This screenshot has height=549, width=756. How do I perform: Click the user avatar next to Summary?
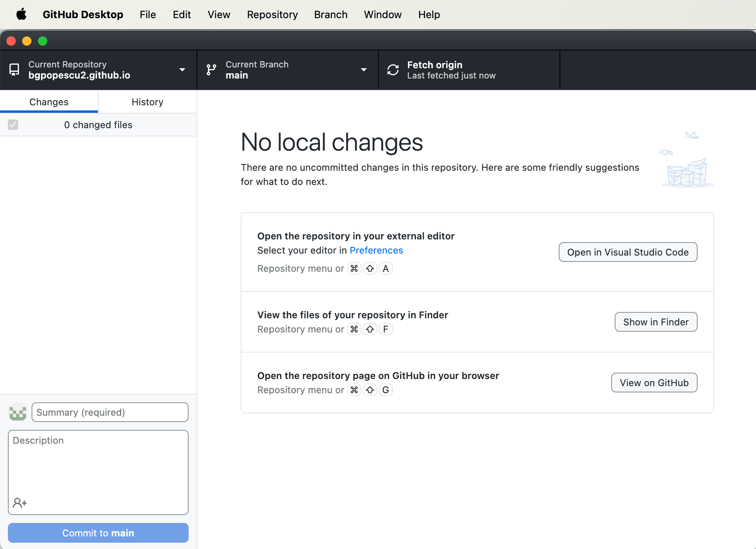(18, 412)
